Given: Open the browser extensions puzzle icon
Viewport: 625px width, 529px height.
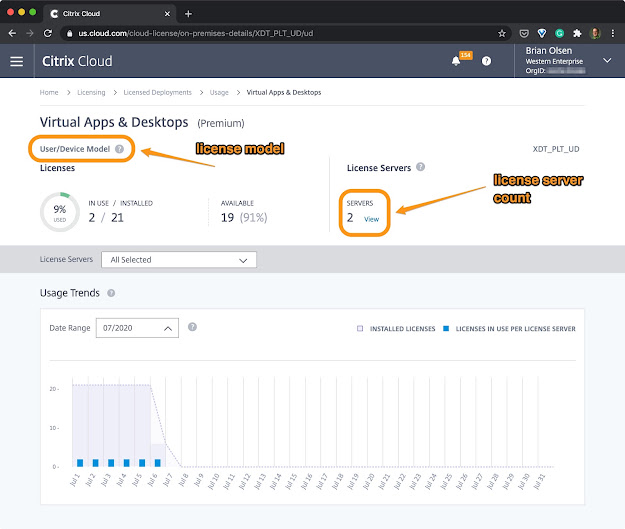Looking at the screenshot, I should coord(577,33).
